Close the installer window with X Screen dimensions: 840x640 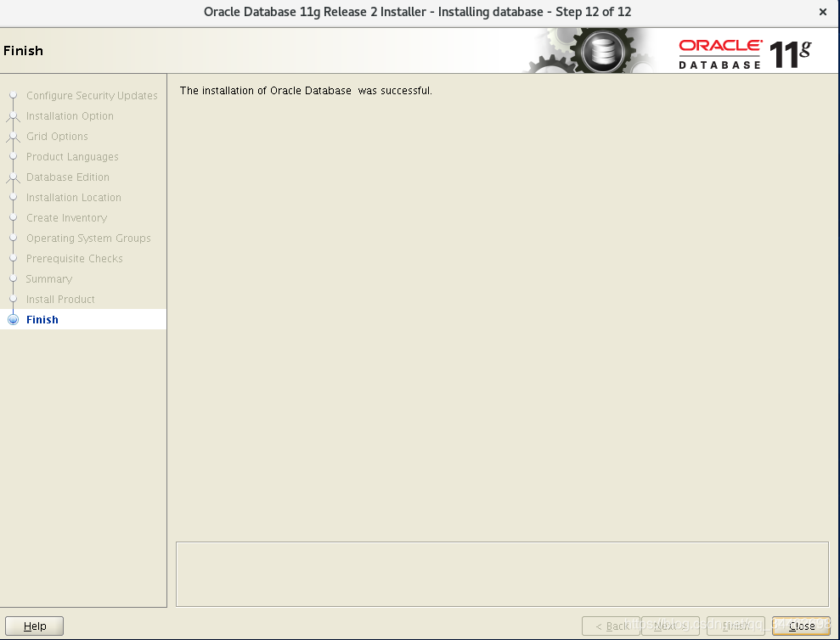coord(823,12)
